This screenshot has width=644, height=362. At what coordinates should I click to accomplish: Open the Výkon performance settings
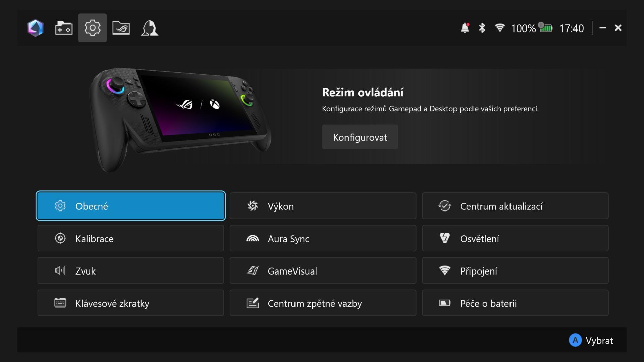click(x=323, y=206)
